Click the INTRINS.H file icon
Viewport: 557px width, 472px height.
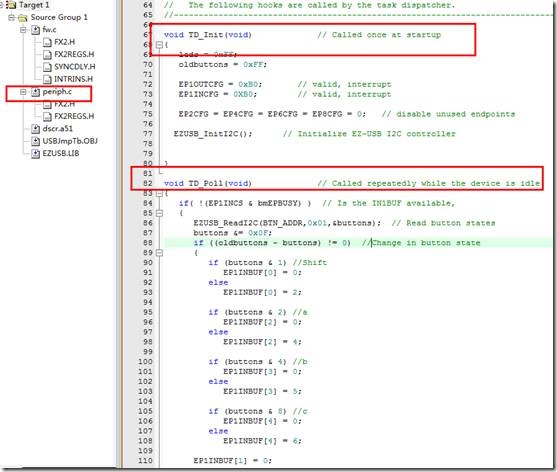(47, 79)
